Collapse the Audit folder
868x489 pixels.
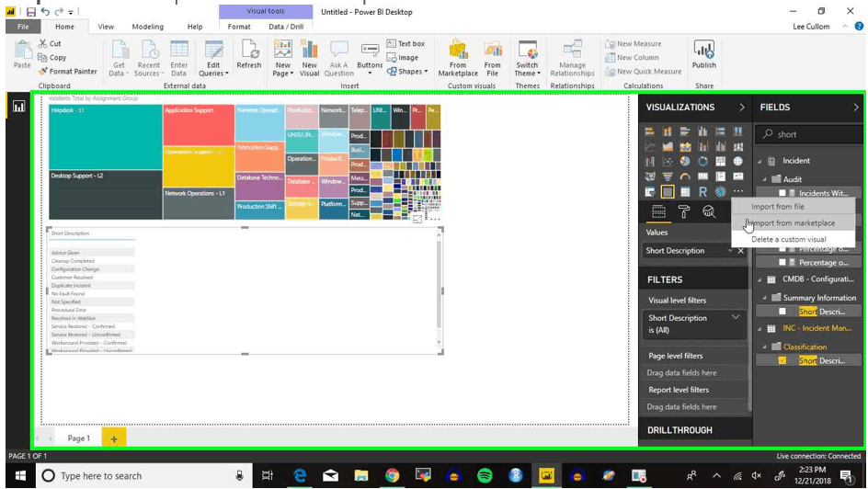764,179
